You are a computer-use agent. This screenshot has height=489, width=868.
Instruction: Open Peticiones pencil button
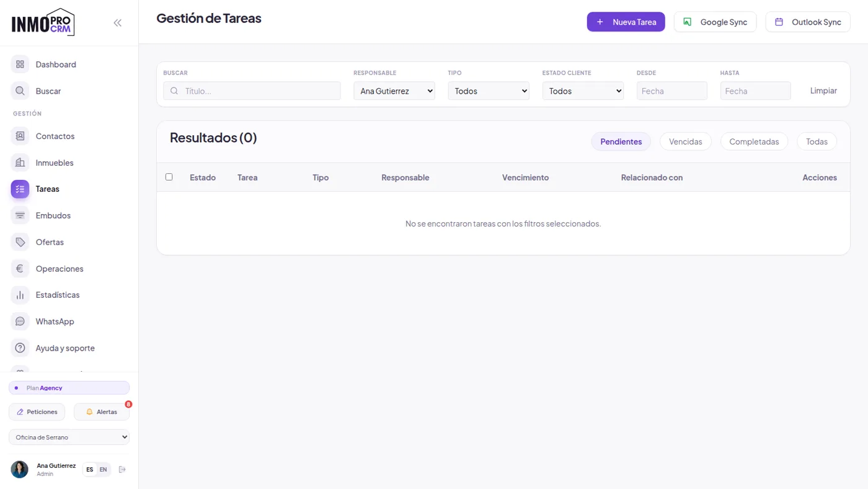(x=37, y=412)
